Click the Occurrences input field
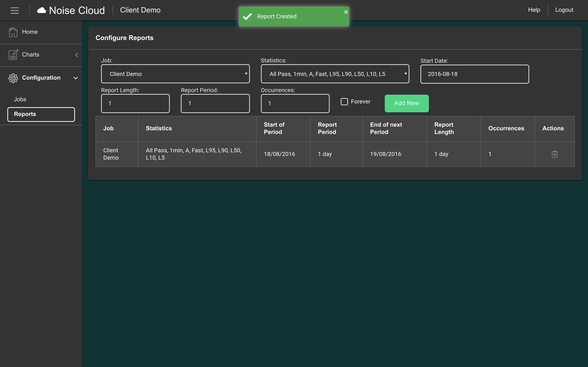This screenshot has height=367, width=588. click(295, 103)
